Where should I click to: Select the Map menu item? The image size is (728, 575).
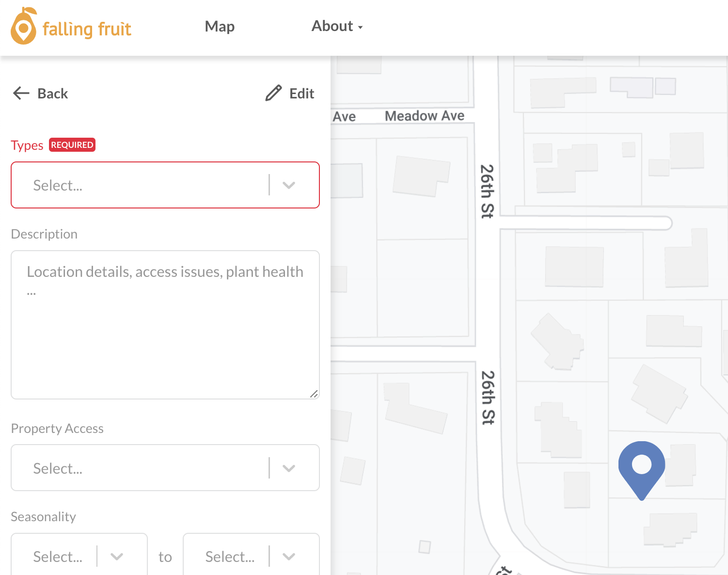(220, 27)
